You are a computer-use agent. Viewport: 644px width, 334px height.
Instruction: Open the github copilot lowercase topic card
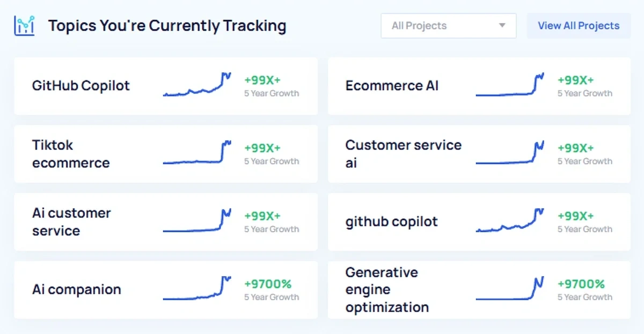click(x=392, y=221)
